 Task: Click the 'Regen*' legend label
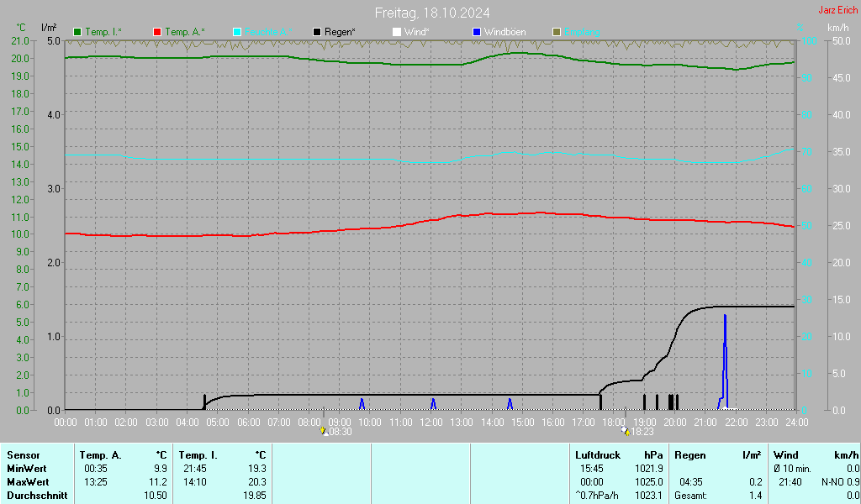[340, 33]
